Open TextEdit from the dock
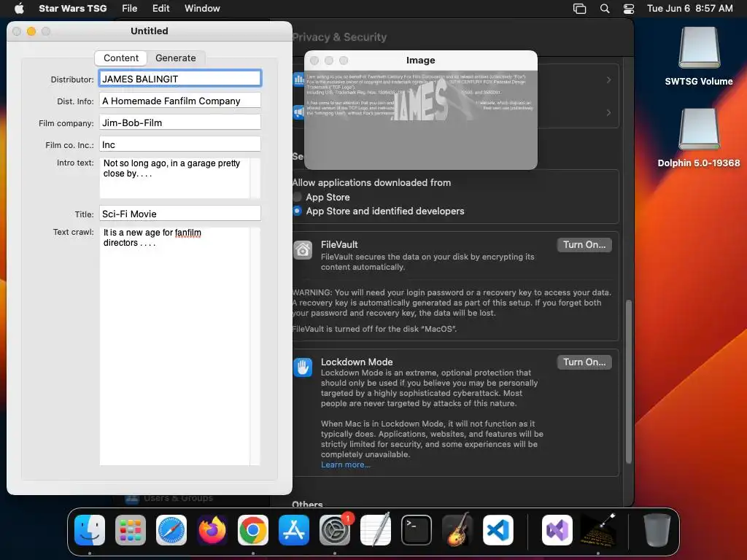 point(376,530)
